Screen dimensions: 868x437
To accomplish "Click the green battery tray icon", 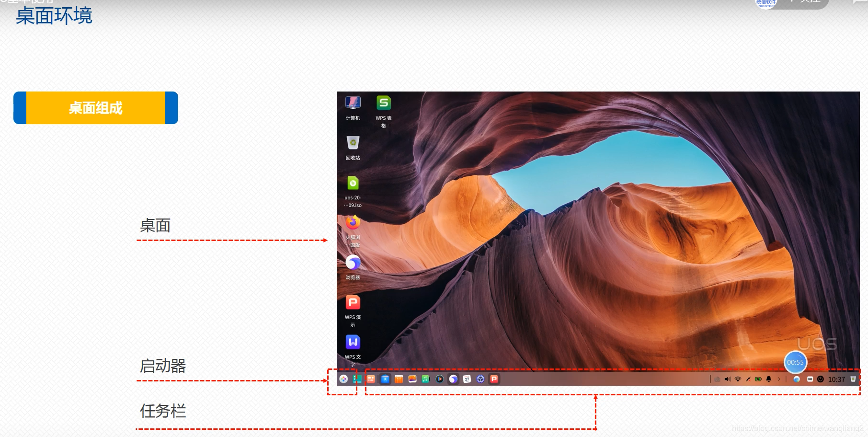I will pyautogui.click(x=758, y=379).
